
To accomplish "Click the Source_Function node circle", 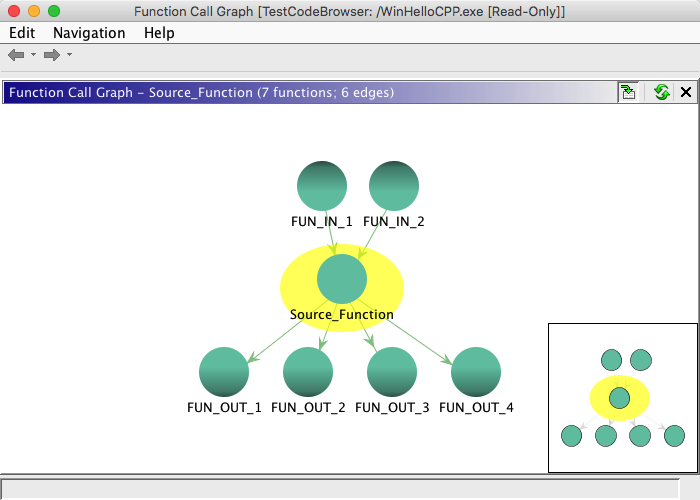I will tap(342, 279).
